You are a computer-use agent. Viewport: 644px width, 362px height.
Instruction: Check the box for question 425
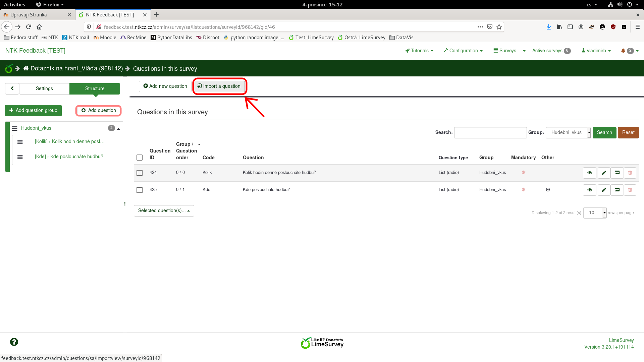(x=140, y=190)
